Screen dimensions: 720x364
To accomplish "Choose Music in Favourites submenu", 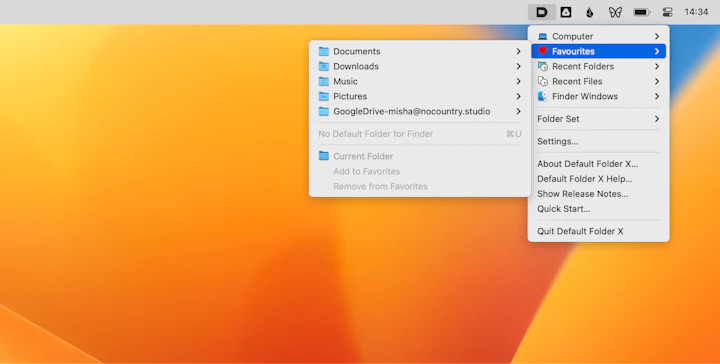I will (x=420, y=81).
